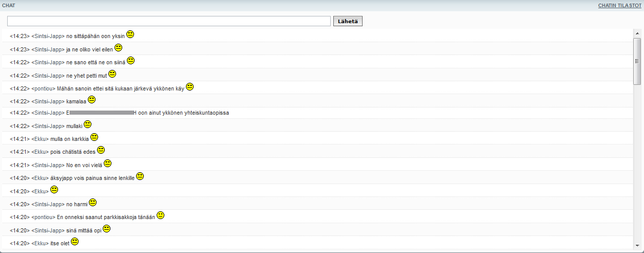Image resolution: width=644 pixels, height=253 pixels.
Task: Click emoji after 'kamalaa'
Action: [x=92, y=100]
